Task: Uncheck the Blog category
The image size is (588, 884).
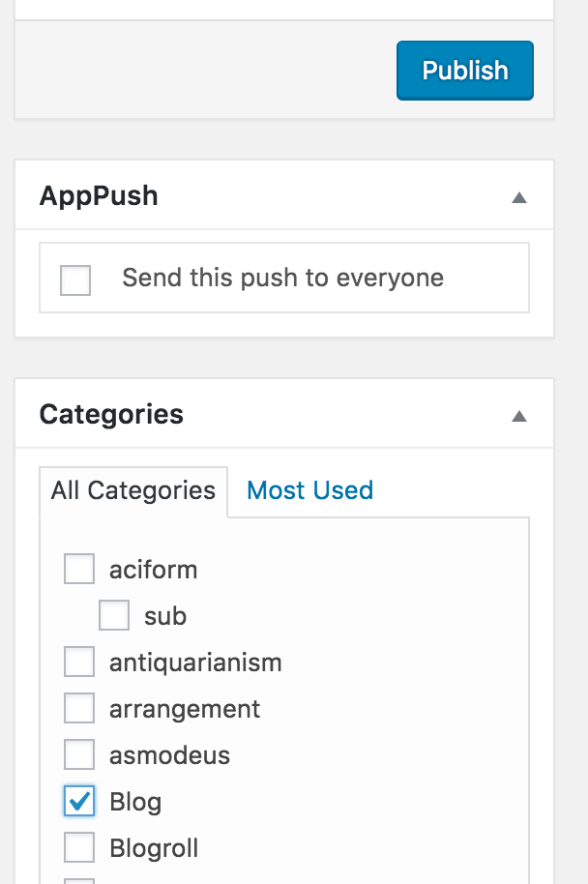Action: 78,801
